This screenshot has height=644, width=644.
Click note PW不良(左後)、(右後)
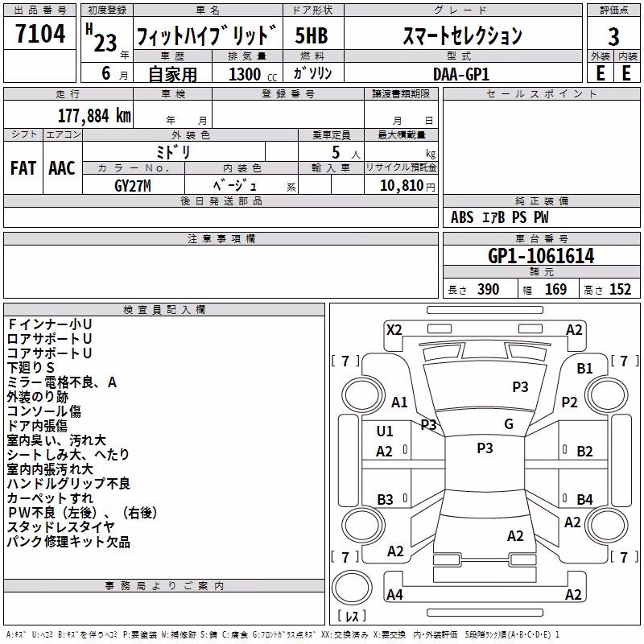click(82, 513)
